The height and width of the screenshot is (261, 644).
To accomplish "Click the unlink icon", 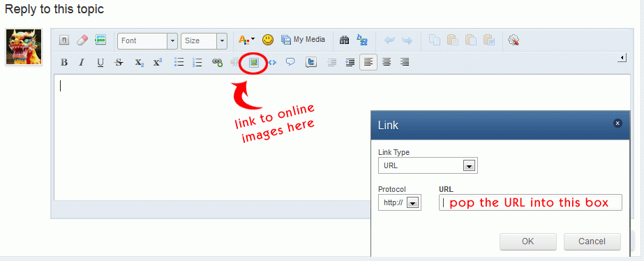I will [x=235, y=63].
